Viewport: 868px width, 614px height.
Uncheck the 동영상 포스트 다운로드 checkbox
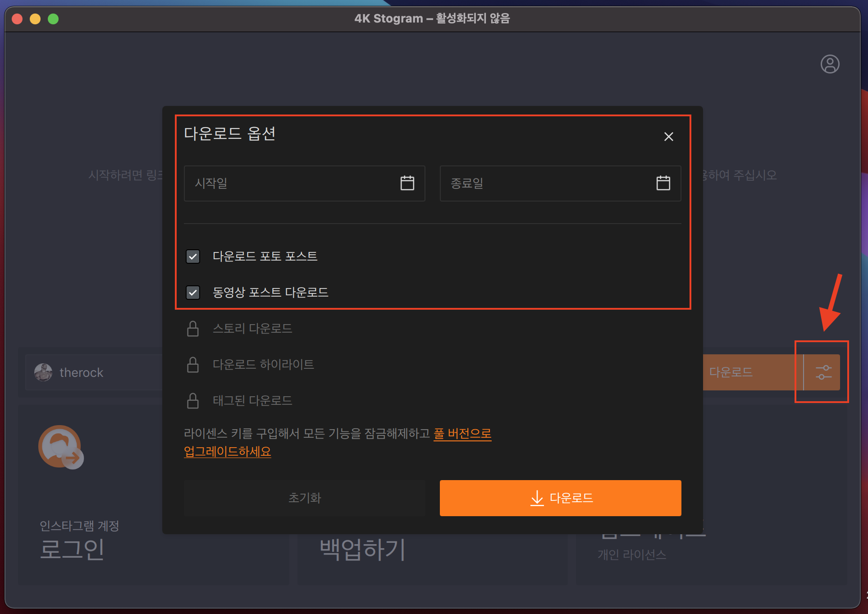point(193,293)
